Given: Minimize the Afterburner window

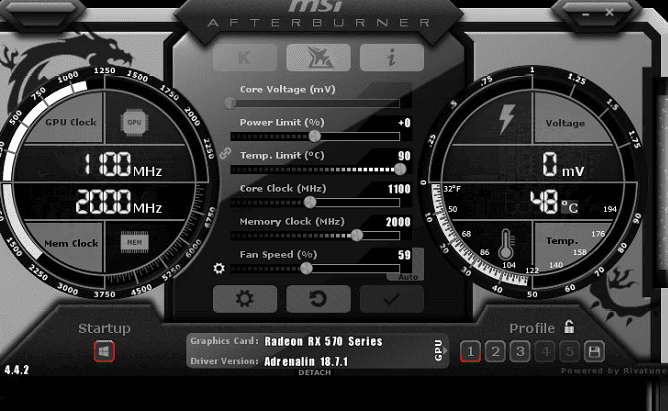Looking at the screenshot, I should point(586,14).
